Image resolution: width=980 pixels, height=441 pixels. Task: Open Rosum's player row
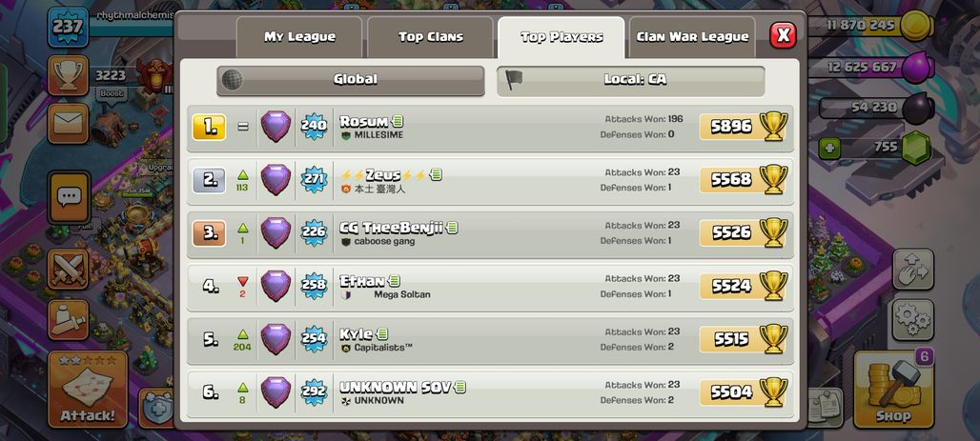click(490, 128)
